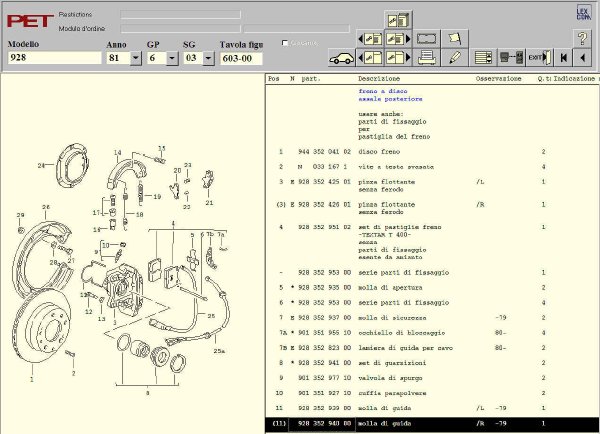Click callout number 14 brake shoe label
Screen dimensions: 600x434
(x=117, y=153)
